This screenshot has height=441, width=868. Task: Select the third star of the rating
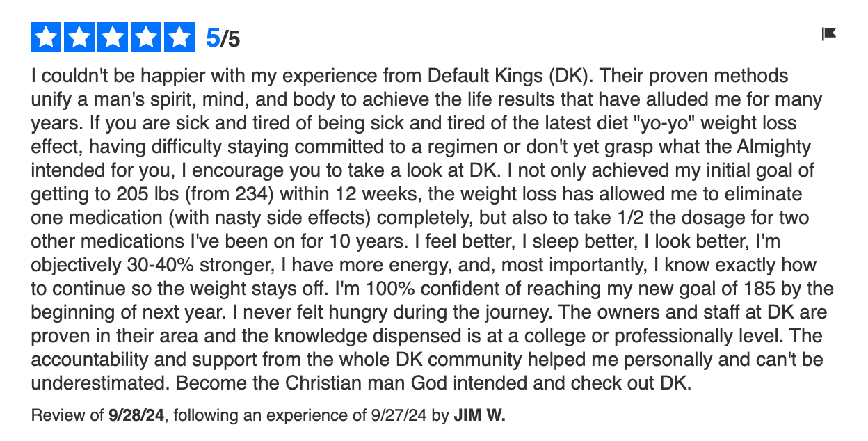click(113, 38)
